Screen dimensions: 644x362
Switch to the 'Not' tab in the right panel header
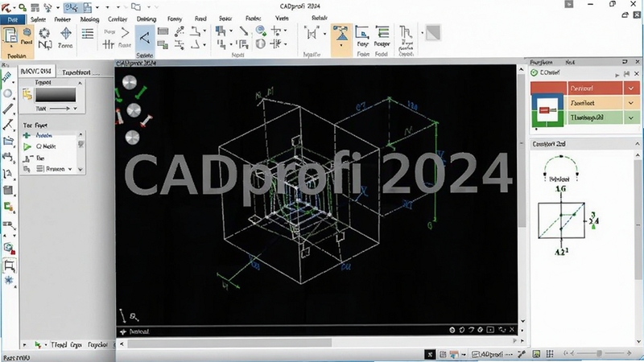(570, 62)
